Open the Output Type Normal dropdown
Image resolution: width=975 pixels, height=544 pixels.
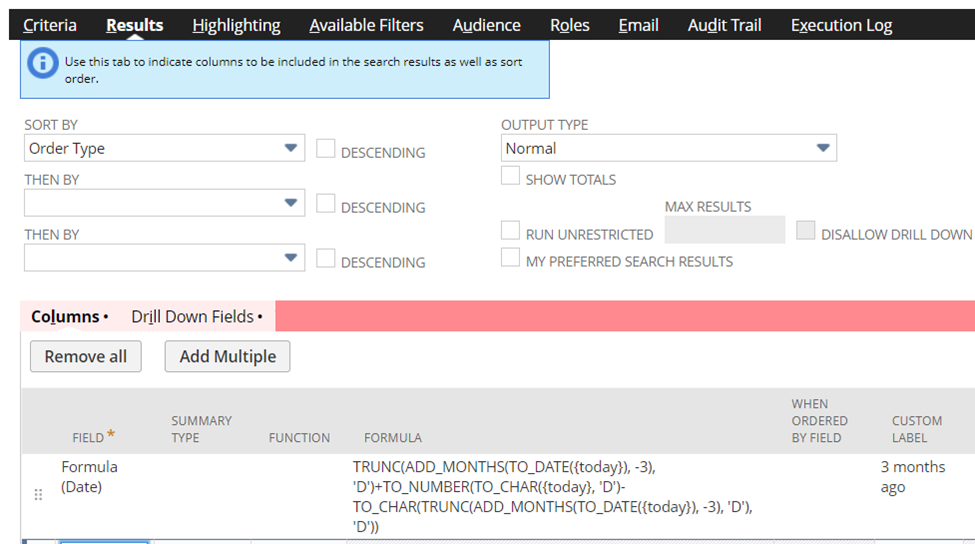click(x=668, y=148)
